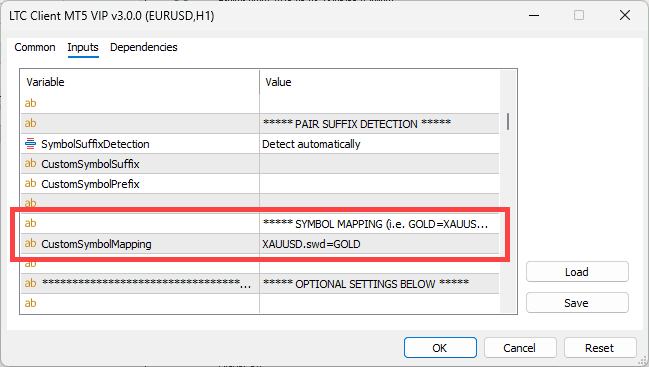The height and width of the screenshot is (367, 649).
Task: Click the ab icon of the OPTIONAL SETTINGS row
Action: [x=30, y=283]
